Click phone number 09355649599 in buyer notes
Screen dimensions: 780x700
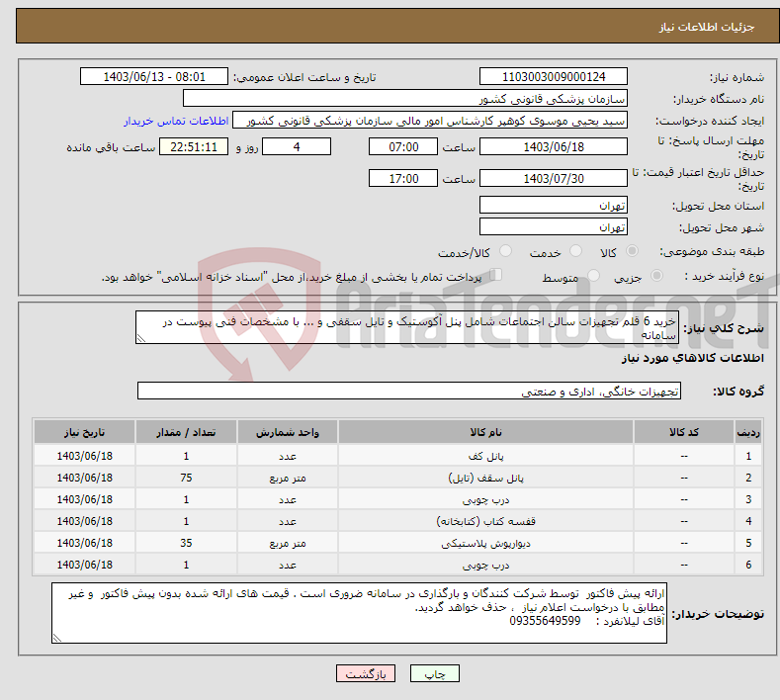[x=545, y=621]
